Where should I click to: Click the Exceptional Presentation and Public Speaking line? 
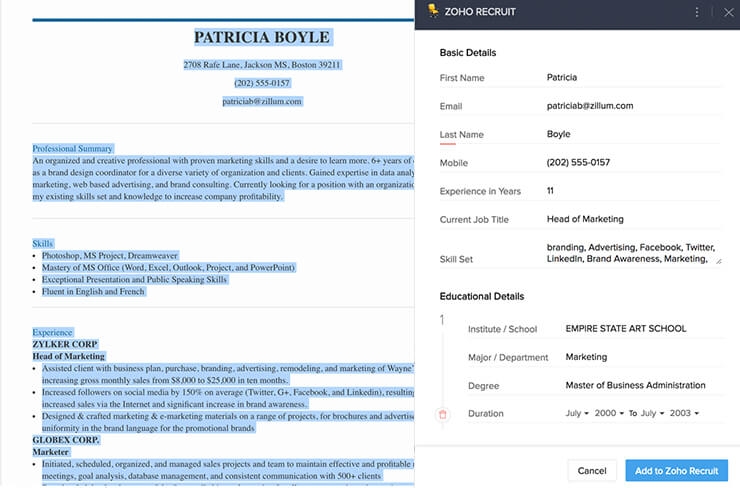[x=134, y=279]
